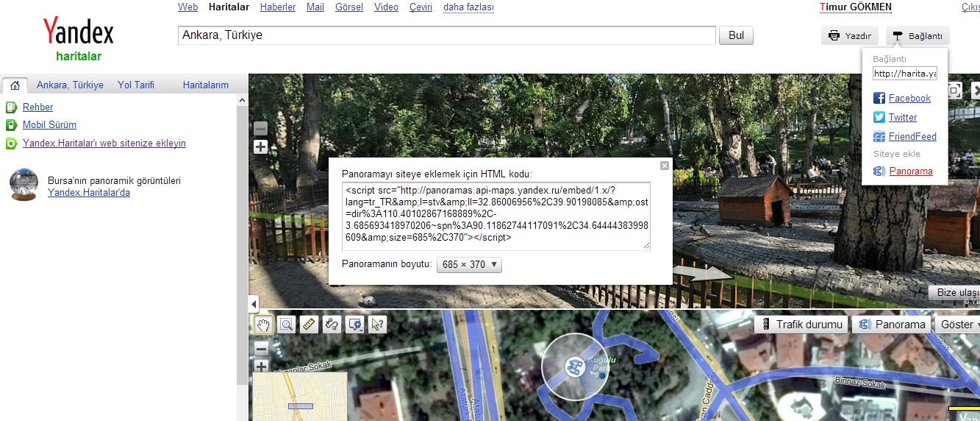Click the Home tab icon
This screenshot has width=980, height=421.
[x=15, y=85]
